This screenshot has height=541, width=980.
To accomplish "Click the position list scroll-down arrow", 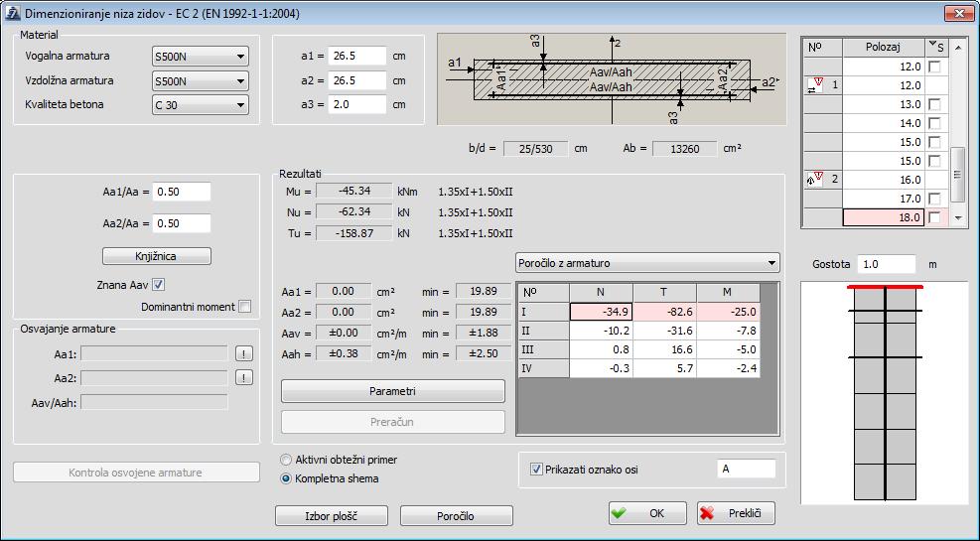I will (x=958, y=218).
